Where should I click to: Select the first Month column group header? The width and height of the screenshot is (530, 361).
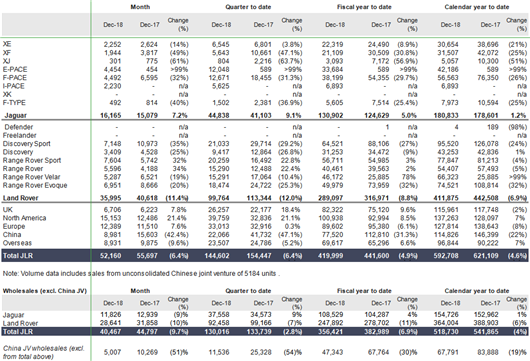140,7
